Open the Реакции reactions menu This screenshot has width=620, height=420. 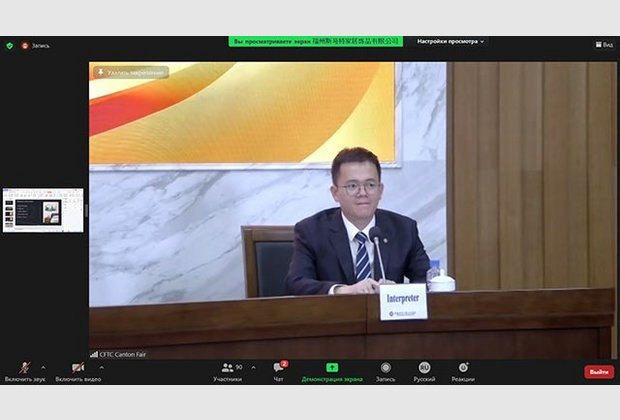click(462, 371)
